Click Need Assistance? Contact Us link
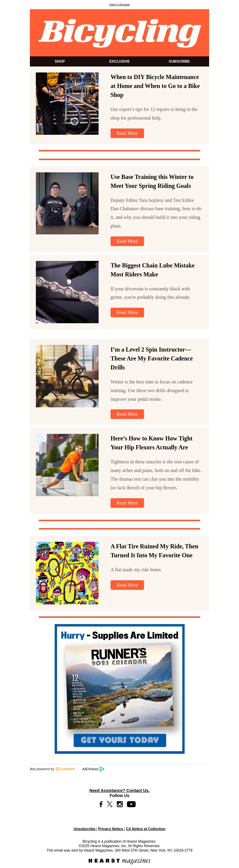 tap(119, 790)
